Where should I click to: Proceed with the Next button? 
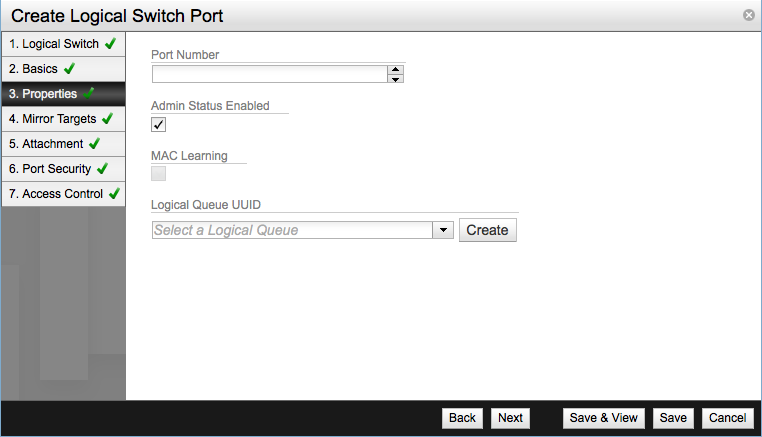[x=510, y=418]
